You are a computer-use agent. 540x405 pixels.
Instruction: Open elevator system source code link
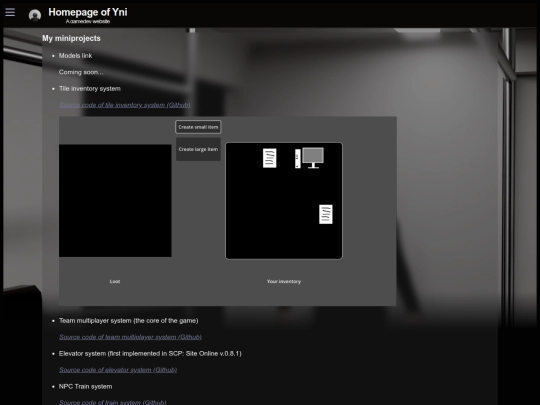[118, 370]
